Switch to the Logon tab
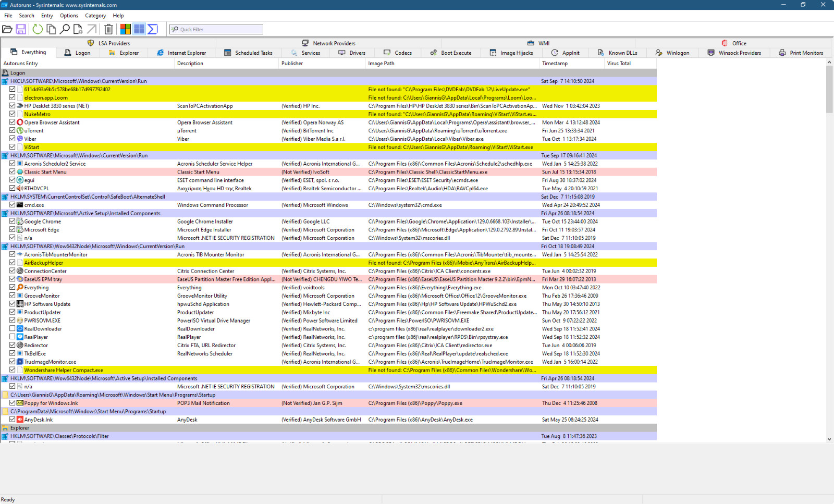Image resolution: width=834 pixels, height=504 pixels. coord(77,53)
